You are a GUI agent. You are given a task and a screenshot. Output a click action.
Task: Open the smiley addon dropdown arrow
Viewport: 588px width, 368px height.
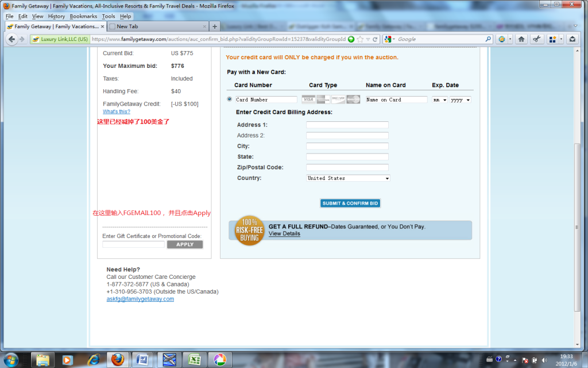click(510, 39)
